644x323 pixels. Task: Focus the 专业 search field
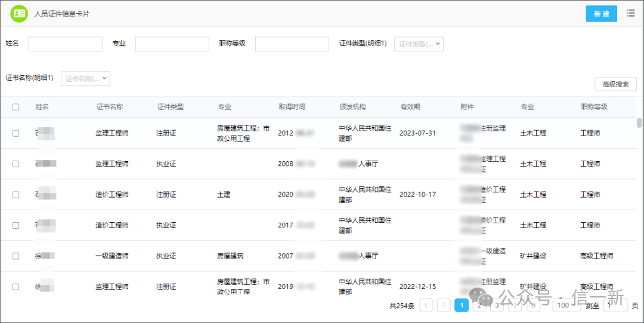click(x=172, y=44)
